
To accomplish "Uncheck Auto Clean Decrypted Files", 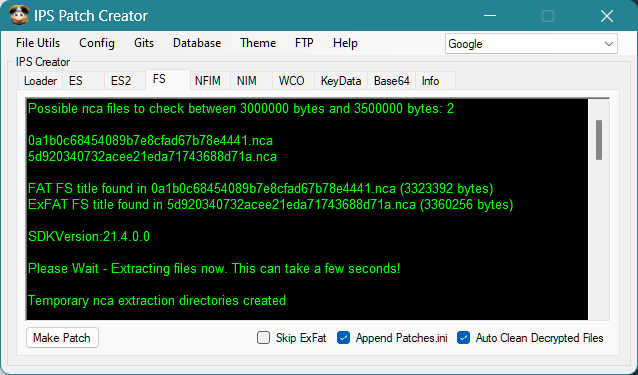I will pyautogui.click(x=463, y=338).
